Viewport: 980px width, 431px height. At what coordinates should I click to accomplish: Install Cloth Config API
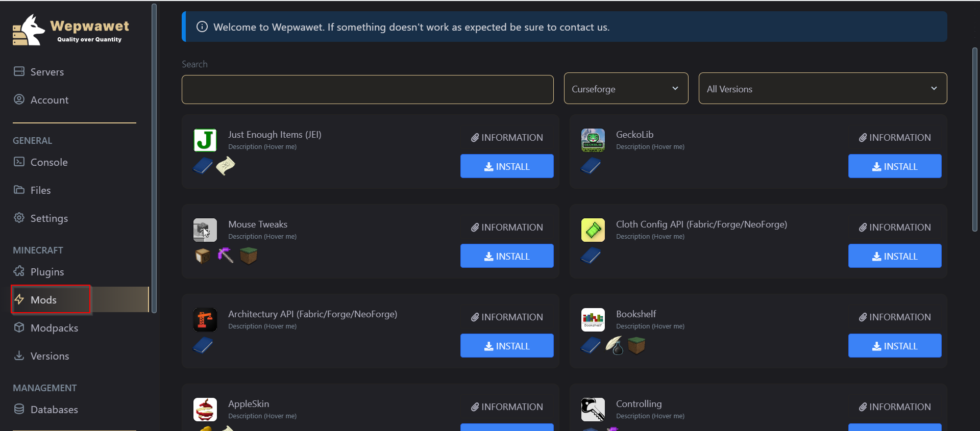pos(895,256)
